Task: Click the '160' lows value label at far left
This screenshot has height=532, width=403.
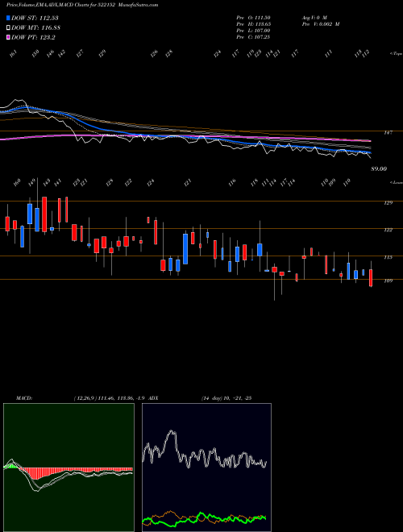Action: point(17,182)
